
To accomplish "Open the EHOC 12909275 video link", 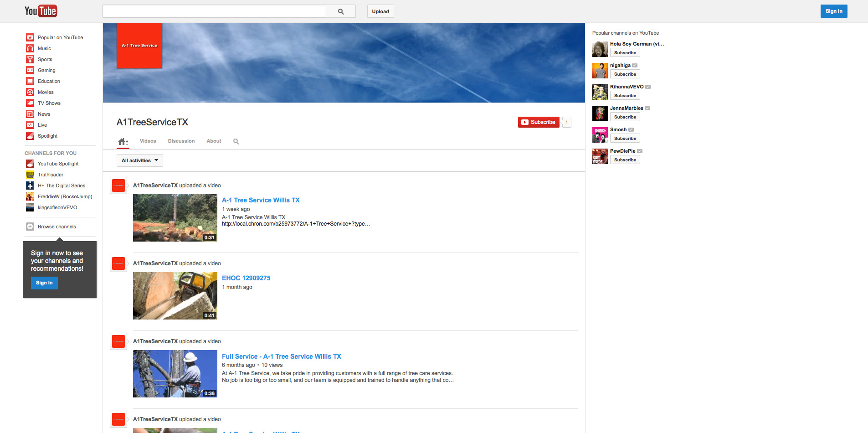I will [246, 278].
